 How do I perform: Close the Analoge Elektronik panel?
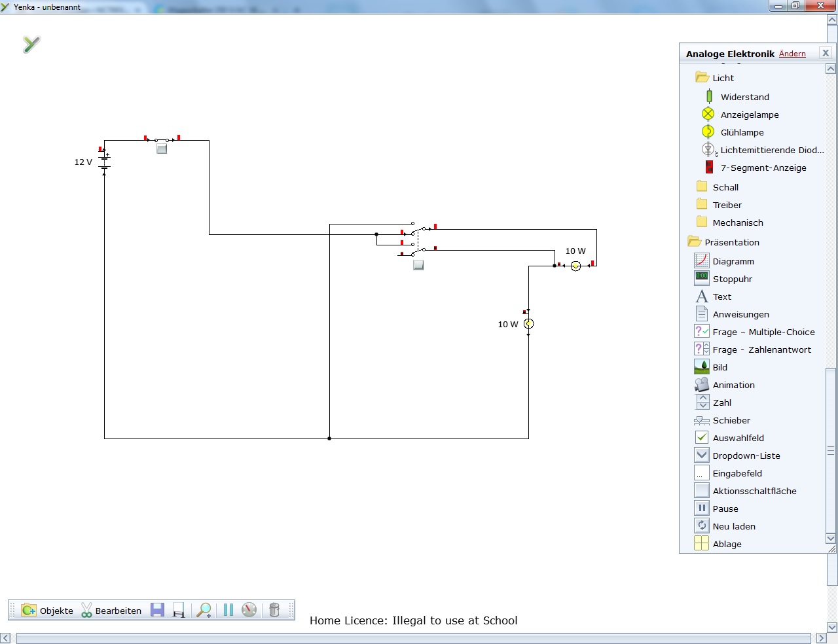[826, 53]
